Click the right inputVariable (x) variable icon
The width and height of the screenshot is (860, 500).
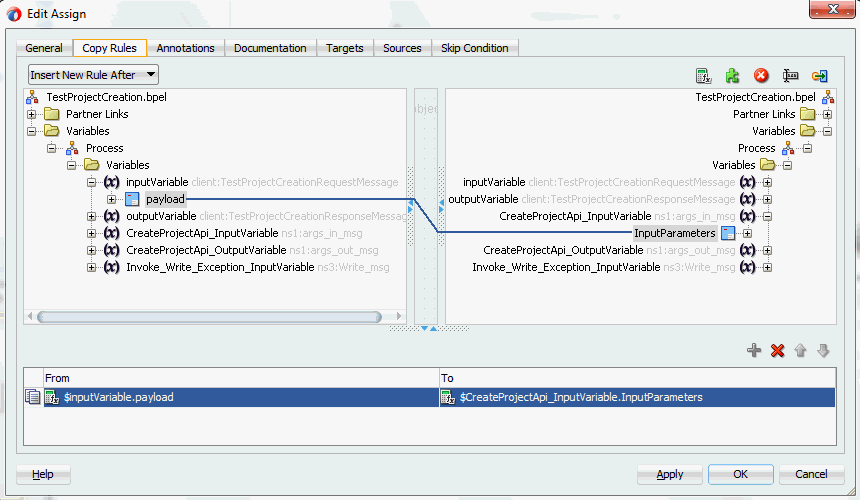748,182
